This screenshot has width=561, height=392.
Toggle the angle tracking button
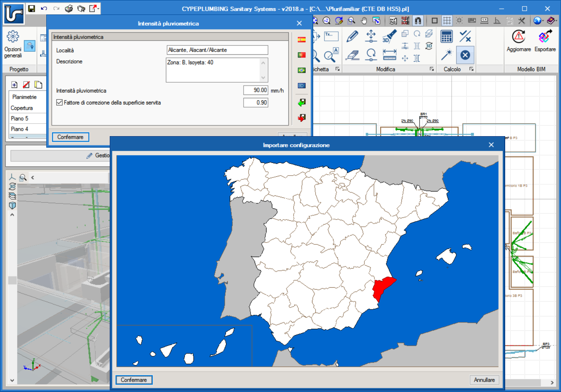click(x=497, y=21)
